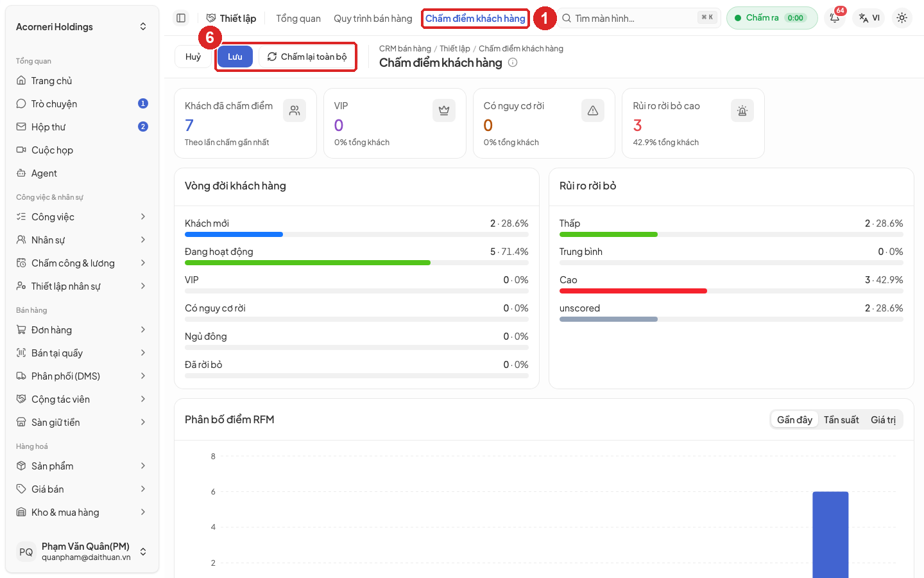Expand the Nhân sự sidebar group

[x=82, y=240]
